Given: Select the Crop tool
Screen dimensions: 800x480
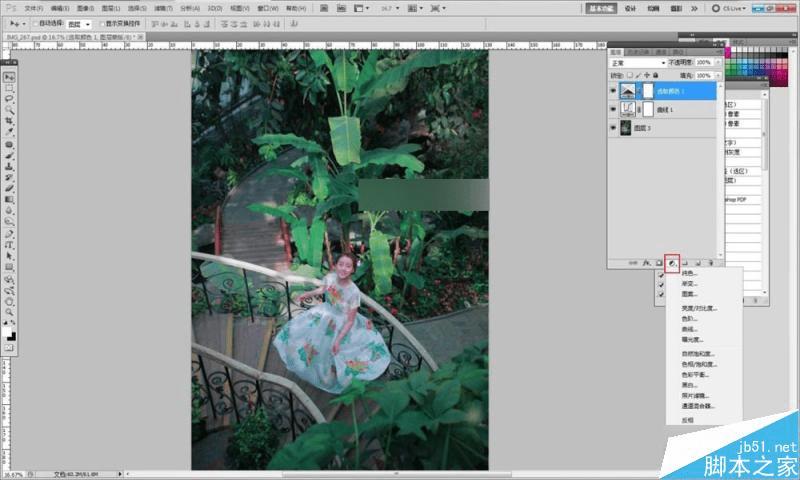Looking at the screenshot, I should click(10, 121).
